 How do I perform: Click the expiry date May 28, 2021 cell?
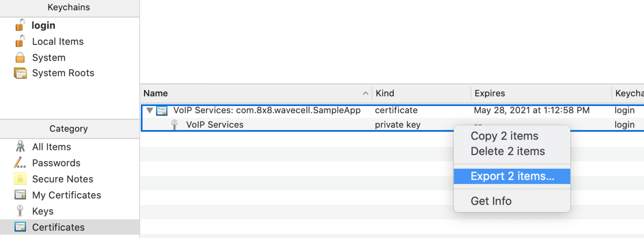tap(532, 110)
